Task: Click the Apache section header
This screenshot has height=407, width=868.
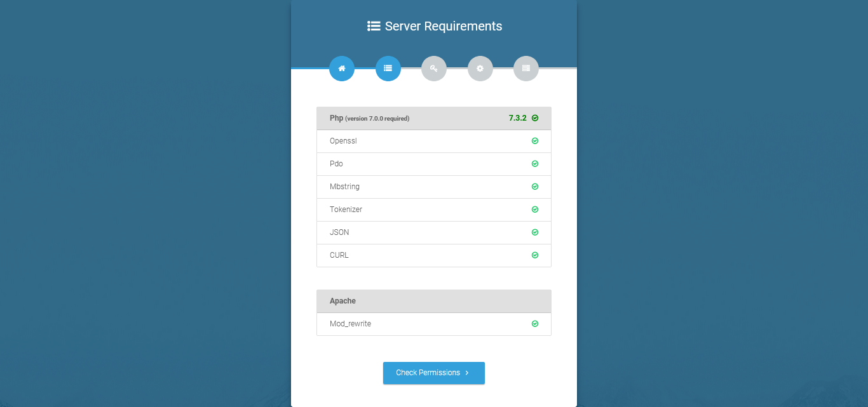Action: point(343,301)
